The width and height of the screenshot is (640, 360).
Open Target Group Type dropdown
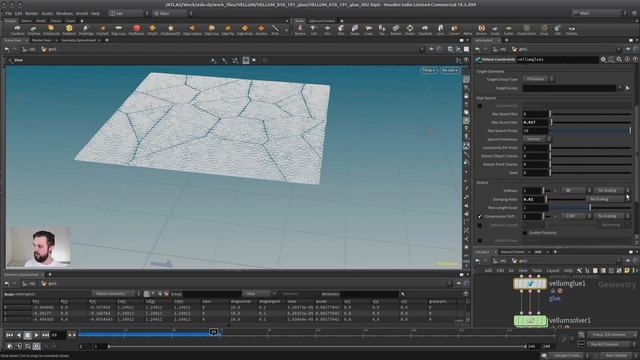(538, 79)
